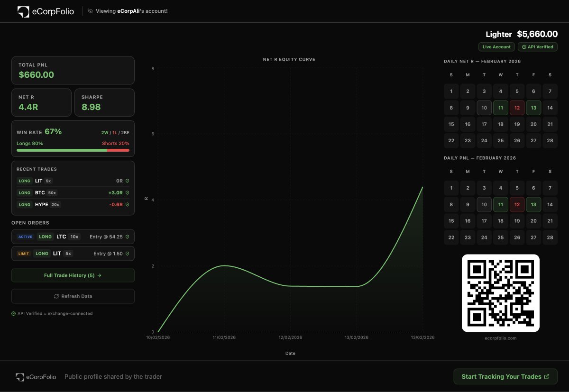Click shield icon on LTC open order
Viewport: 569px width, 392px height.
tap(127, 237)
